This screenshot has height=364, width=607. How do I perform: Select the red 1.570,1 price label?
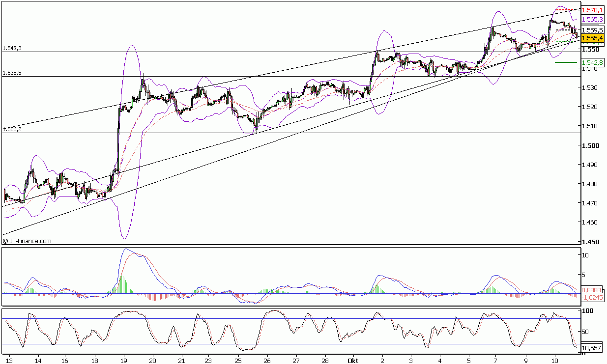pos(592,10)
